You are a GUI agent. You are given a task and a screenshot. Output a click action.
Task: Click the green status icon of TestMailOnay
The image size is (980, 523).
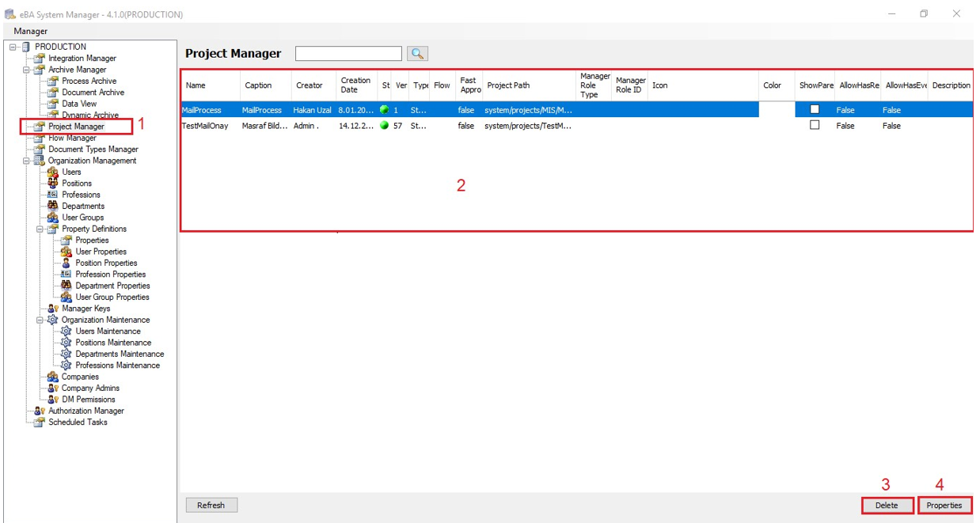point(385,125)
